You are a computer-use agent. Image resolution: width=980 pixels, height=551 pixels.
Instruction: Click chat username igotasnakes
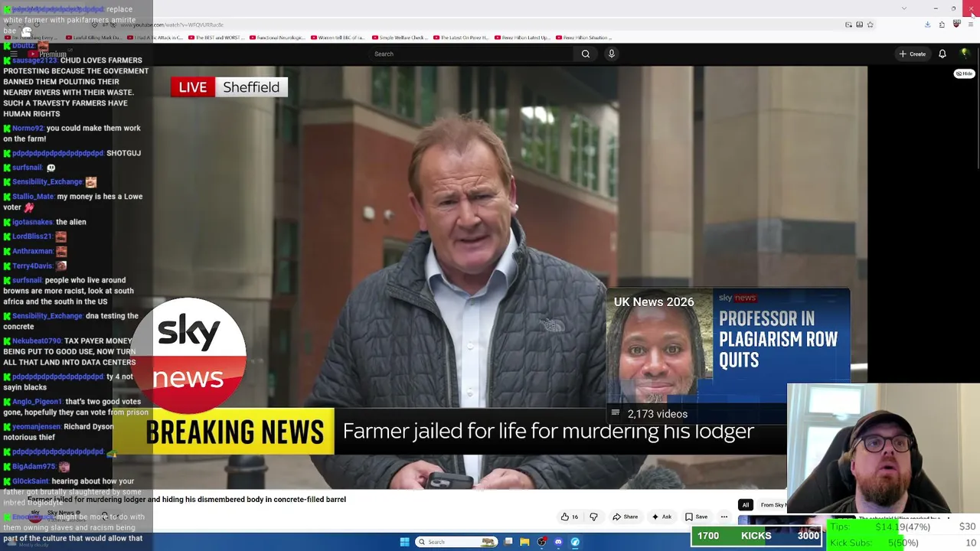(x=32, y=222)
